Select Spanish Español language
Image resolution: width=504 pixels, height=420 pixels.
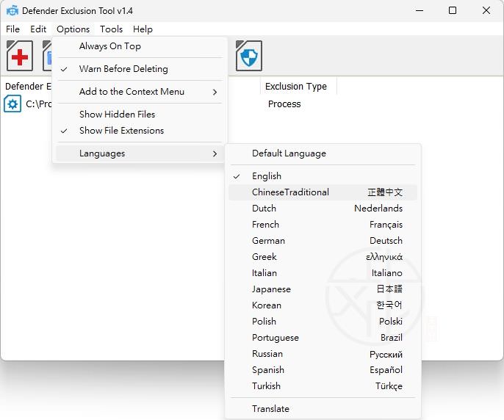[x=323, y=369]
